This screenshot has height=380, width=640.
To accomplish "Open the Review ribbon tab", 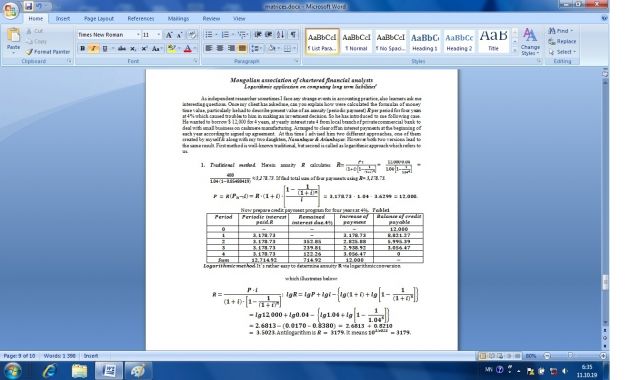I will [x=211, y=19].
